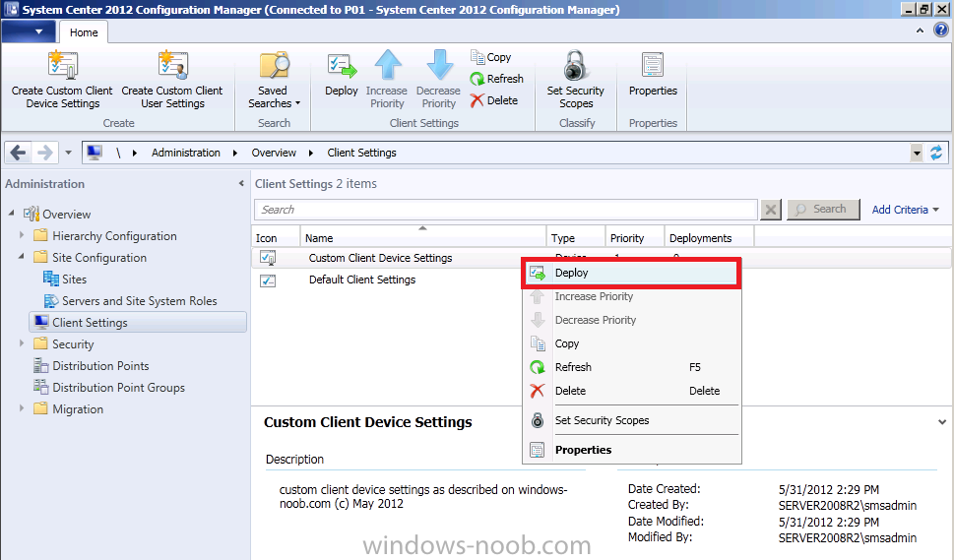The width and height of the screenshot is (954, 560).
Task: Collapse the ribbon with the caret
Action: coord(920,31)
